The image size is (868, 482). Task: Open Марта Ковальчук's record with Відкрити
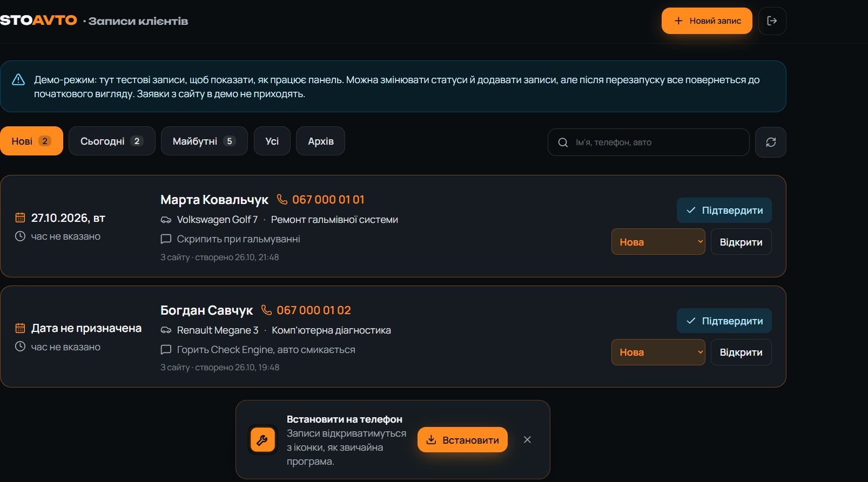pos(741,242)
